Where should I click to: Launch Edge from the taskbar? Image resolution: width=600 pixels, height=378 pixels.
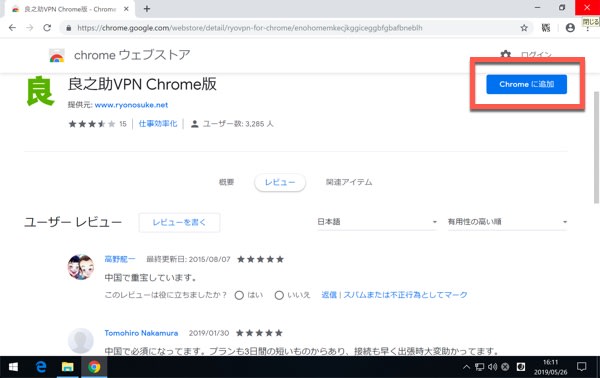pos(41,367)
